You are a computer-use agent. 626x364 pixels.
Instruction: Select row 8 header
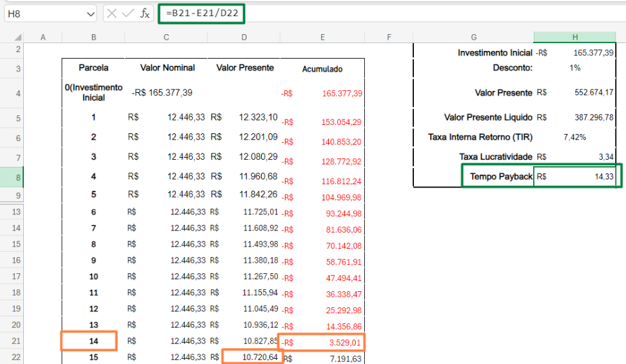(12, 177)
